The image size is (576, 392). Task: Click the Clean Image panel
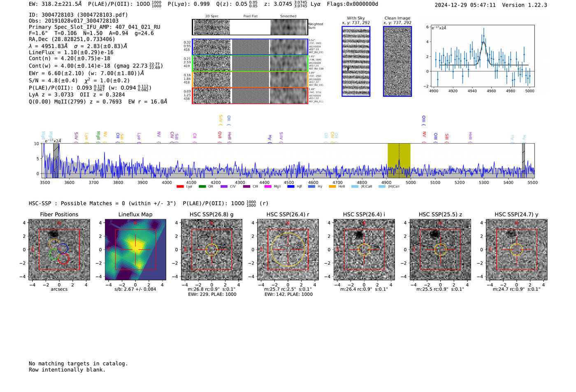(x=397, y=61)
